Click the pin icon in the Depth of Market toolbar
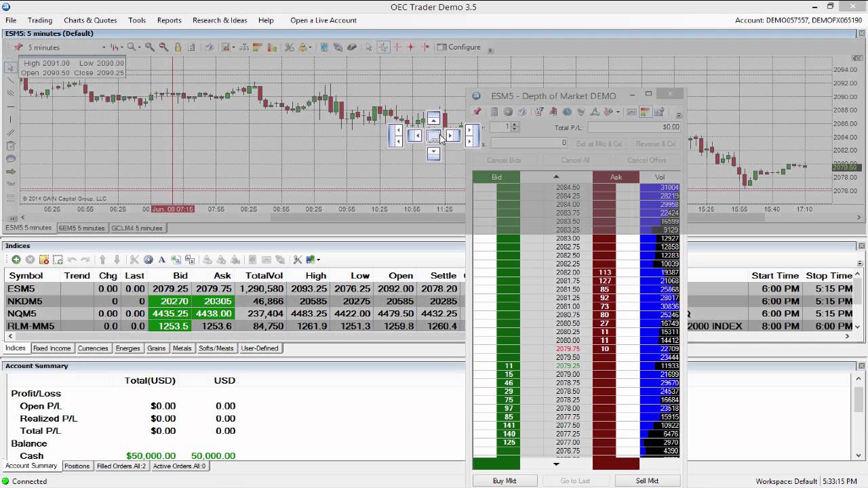Image resolution: width=868 pixels, height=488 pixels. (x=477, y=111)
